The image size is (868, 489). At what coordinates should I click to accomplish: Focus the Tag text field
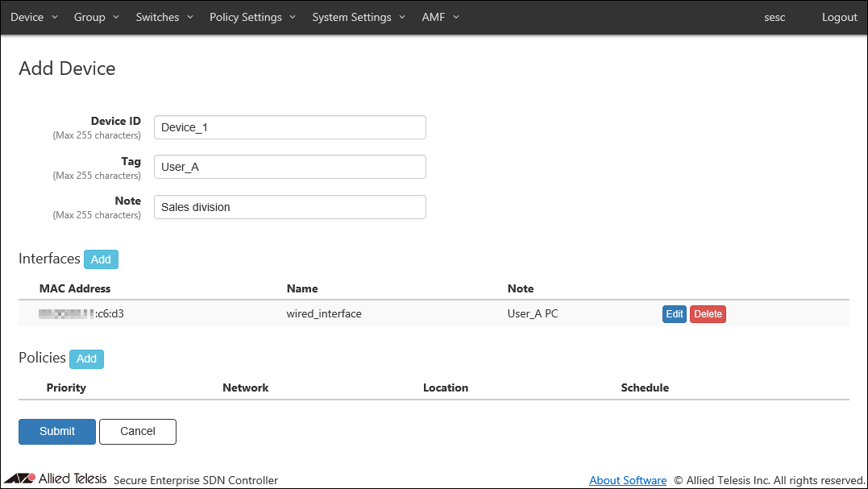tap(289, 167)
